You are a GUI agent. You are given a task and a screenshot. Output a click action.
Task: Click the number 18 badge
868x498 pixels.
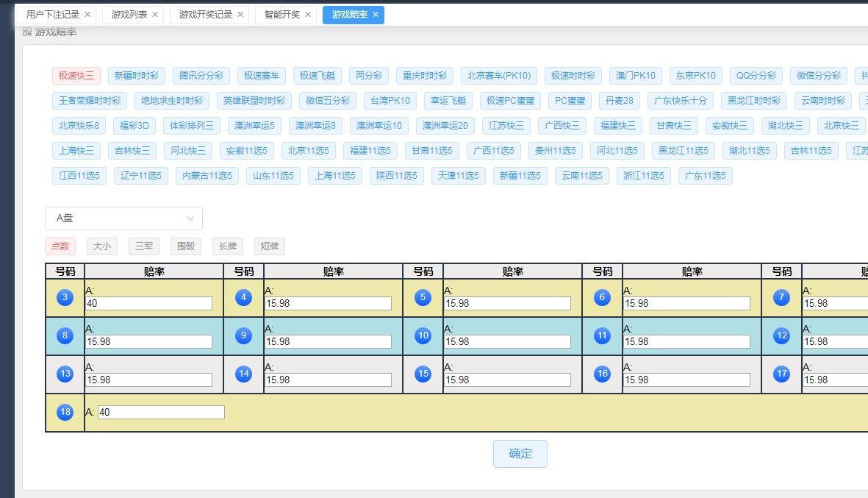click(65, 412)
